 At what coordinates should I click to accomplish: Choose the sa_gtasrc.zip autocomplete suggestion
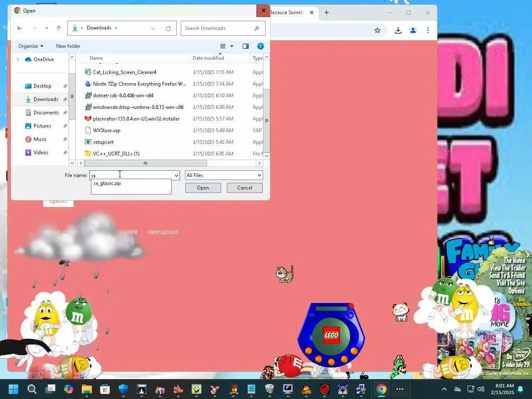click(x=107, y=183)
